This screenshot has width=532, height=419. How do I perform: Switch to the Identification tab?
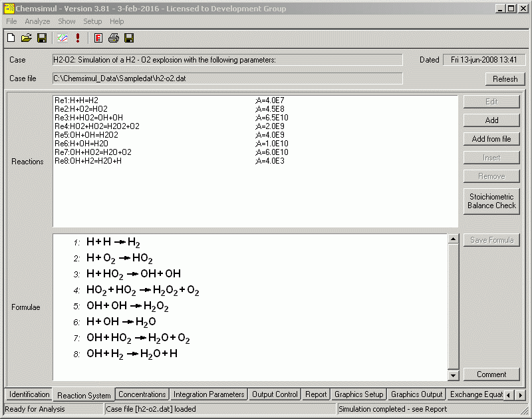(x=29, y=394)
